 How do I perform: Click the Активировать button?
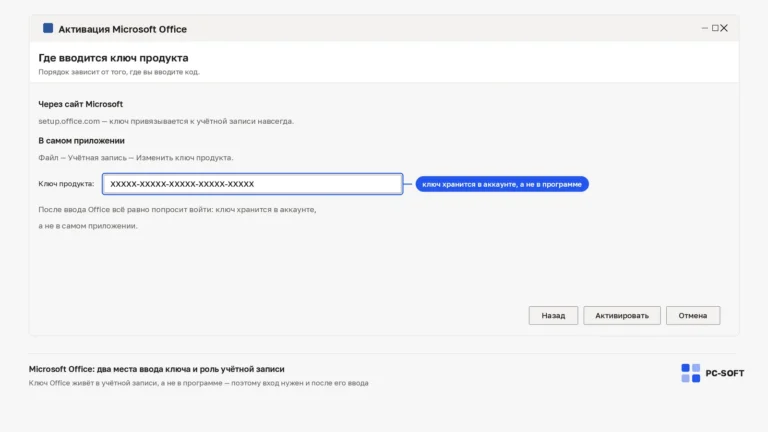click(x=622, y=315)
